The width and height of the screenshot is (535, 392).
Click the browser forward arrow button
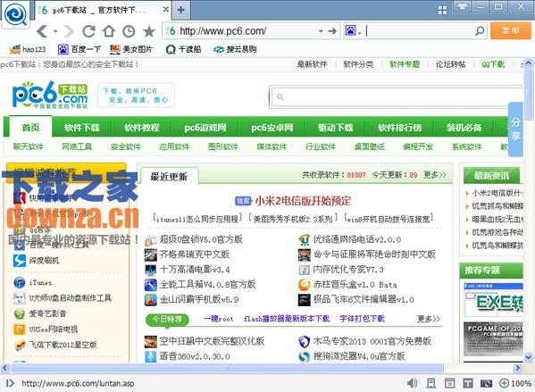pos(69,31)
